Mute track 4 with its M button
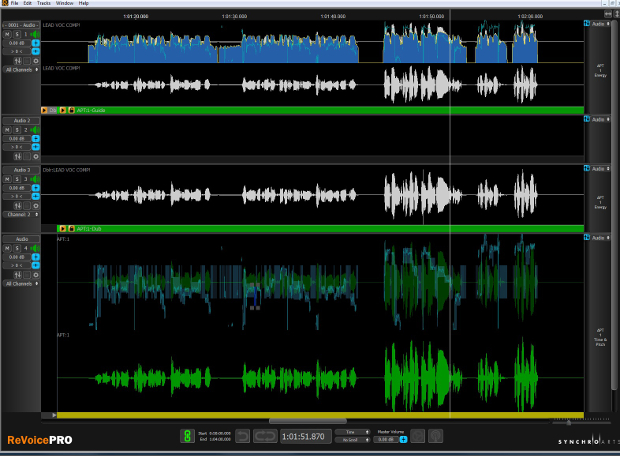Screen dimensions: 620x456 point(7,248)
